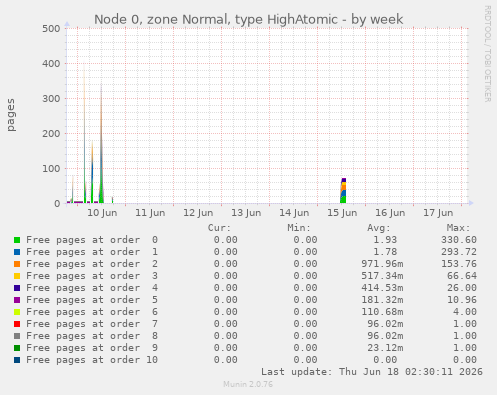Select the '13 Jun' x-axis date label
Image resolution: width=497 pixels, height=395 pixels.
point(246,213)
